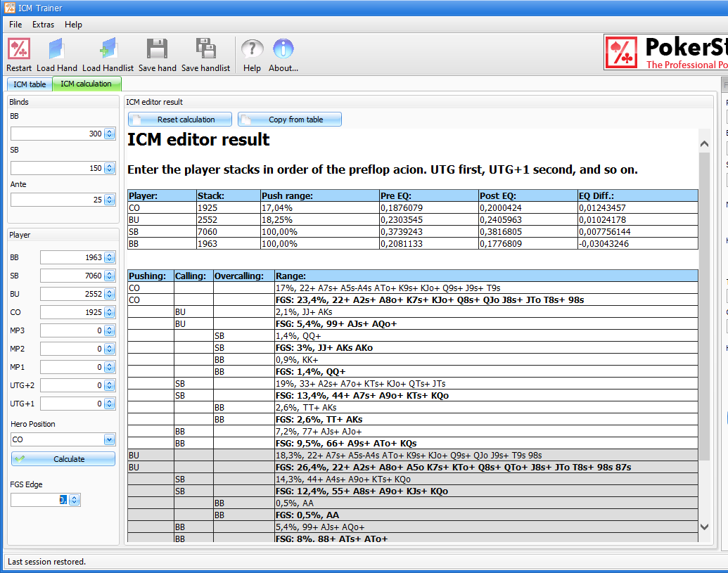Adjust the CO stack spinner
This screenshot has height=573, width=728.
point(110,312)
